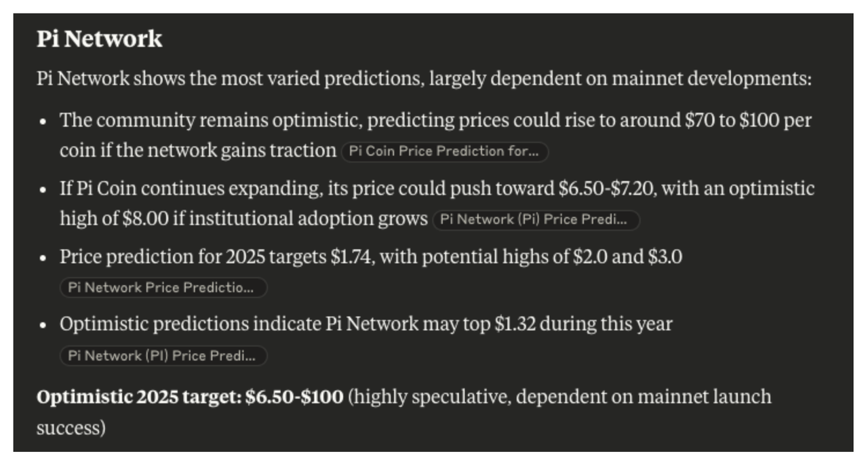Click the "Pi Network" heading
Screen dimensions: 868x464
point(100,39)
